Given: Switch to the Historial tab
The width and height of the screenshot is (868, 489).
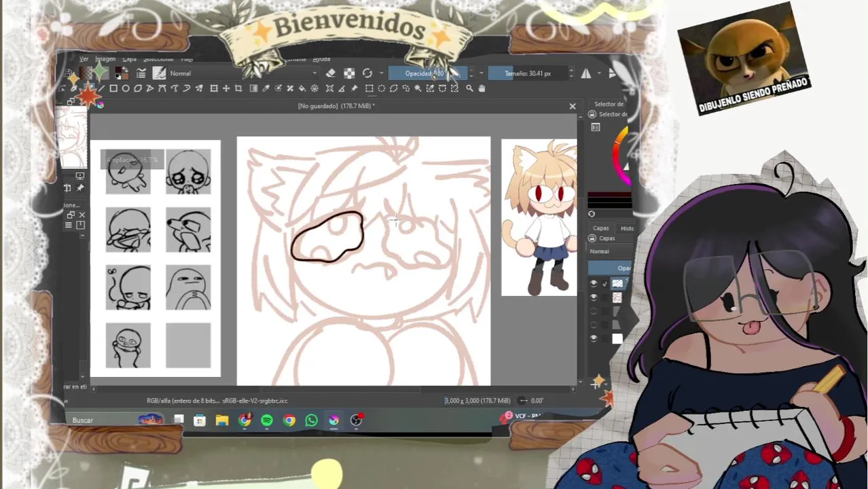Looking at the screenshot, I should point(626,228).
